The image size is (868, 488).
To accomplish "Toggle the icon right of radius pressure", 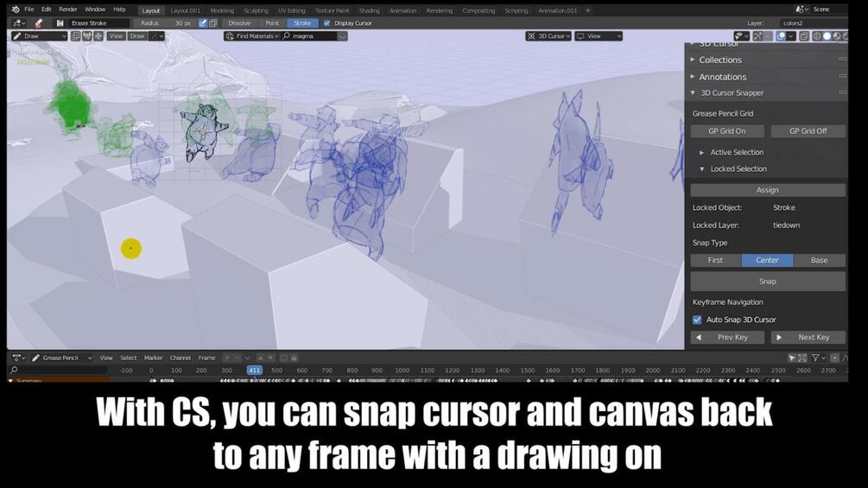I will coord(212,23).
